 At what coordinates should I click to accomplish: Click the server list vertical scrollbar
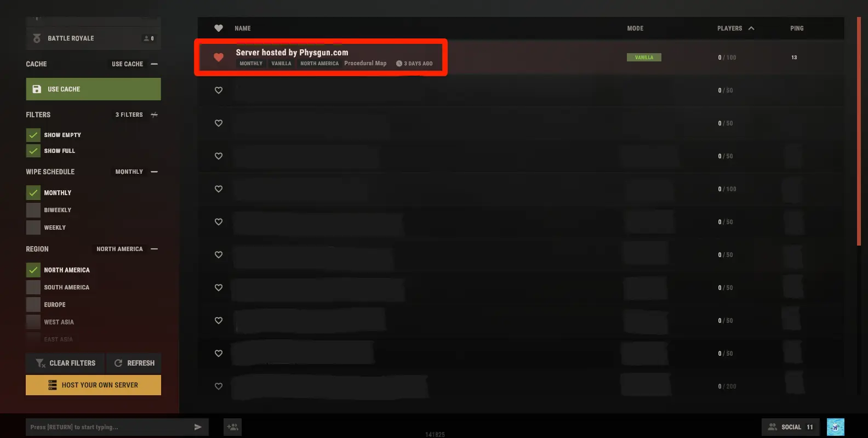(x=859, y=132)
